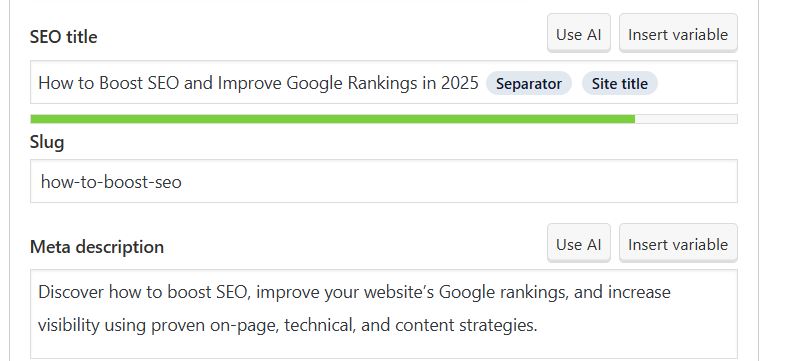Click Use AI button for Meta description
This screenshot has width=785, height=361.
pos(579,243)
